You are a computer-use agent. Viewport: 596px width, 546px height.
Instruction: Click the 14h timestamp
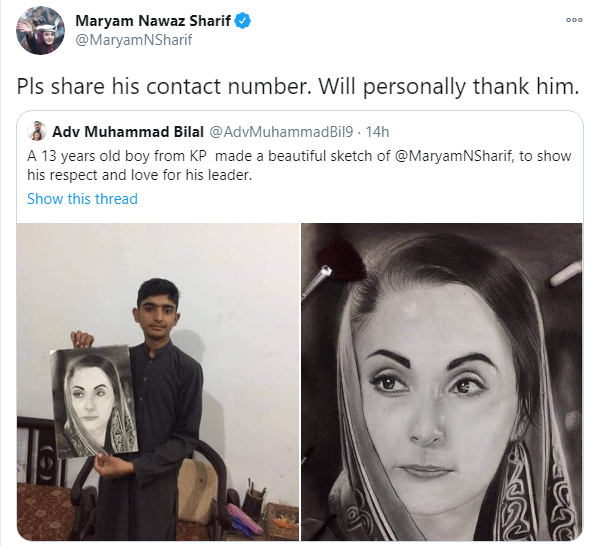(377, 132)
